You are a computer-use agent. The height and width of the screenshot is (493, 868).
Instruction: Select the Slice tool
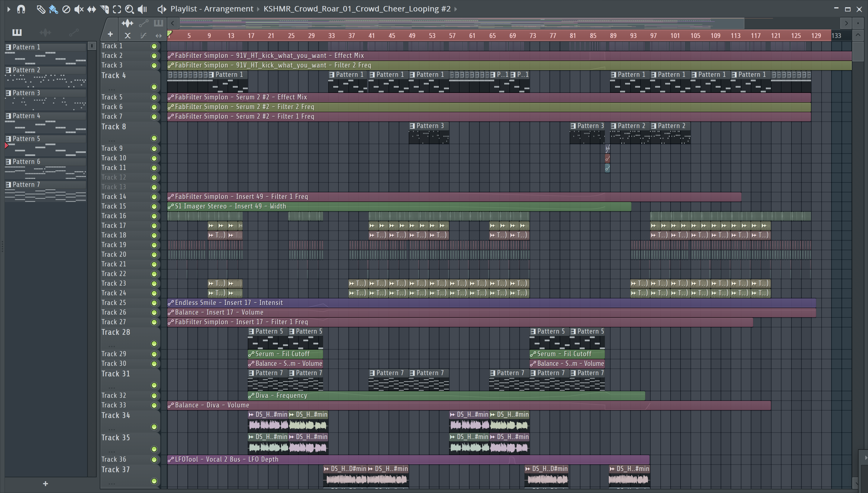pyautogui.click(x=104, y=9)
